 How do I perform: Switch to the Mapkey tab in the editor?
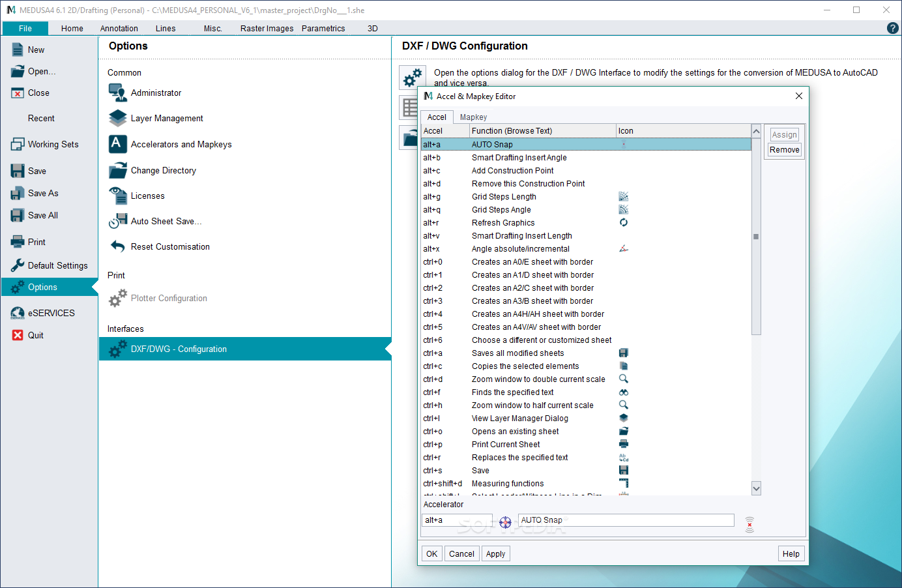pos(473,117)
